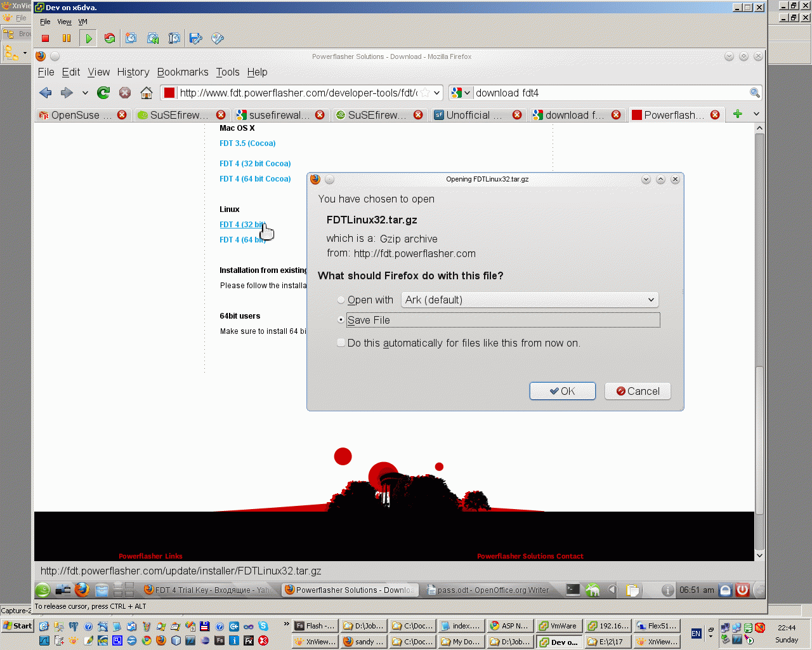Open the 'Flash -...' Windows taskbar button
The height and width of the screenshot is (650, 812).
pyautogui.click(x=315, y=626)
